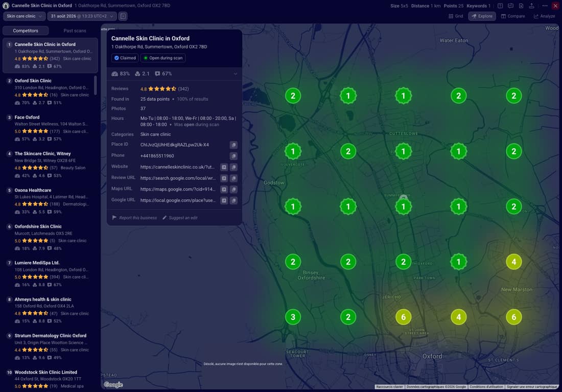Switch to Compare view mode

coord(513,16)
